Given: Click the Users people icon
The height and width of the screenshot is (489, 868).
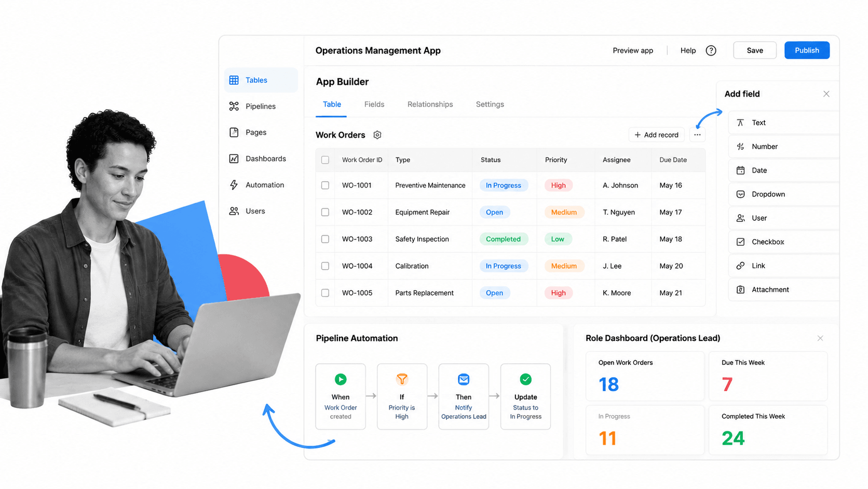Looking at the screenshot, I should (x=234, y=211).
